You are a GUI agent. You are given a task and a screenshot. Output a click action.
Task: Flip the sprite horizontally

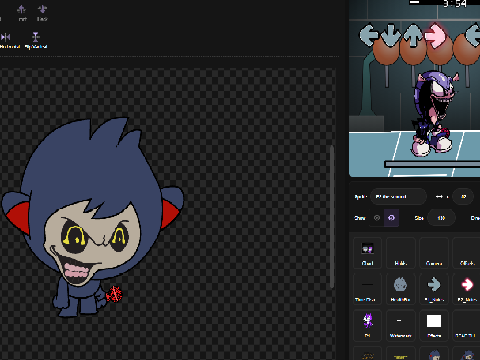(6, 37)
